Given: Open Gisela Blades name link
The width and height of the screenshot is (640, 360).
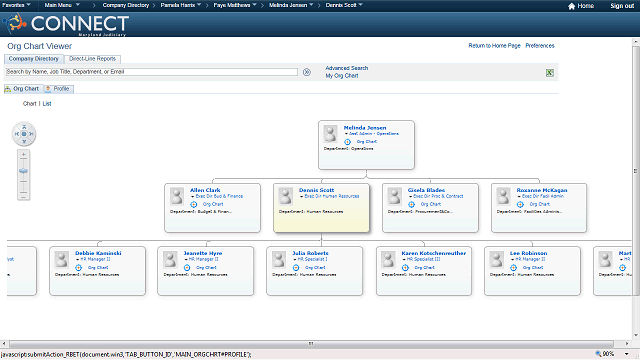Looking at the screenshot, I should coord(426,190).
